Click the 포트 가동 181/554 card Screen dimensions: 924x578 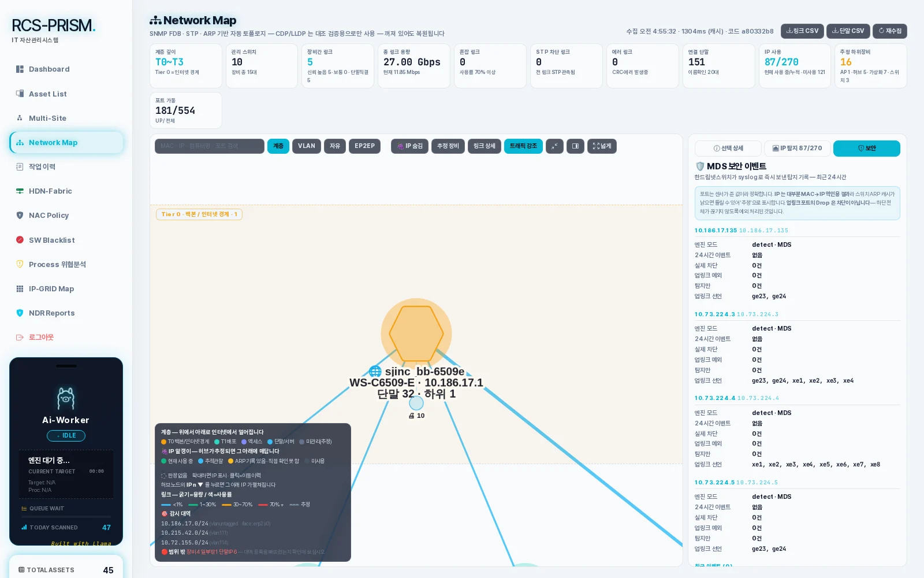(x=186, y=110)
